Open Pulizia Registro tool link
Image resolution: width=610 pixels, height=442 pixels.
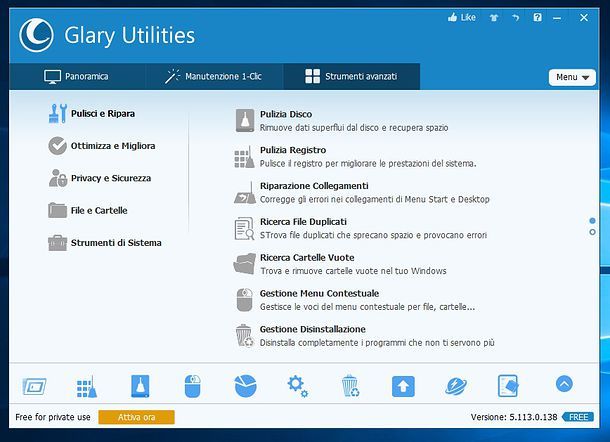[293, 150]
